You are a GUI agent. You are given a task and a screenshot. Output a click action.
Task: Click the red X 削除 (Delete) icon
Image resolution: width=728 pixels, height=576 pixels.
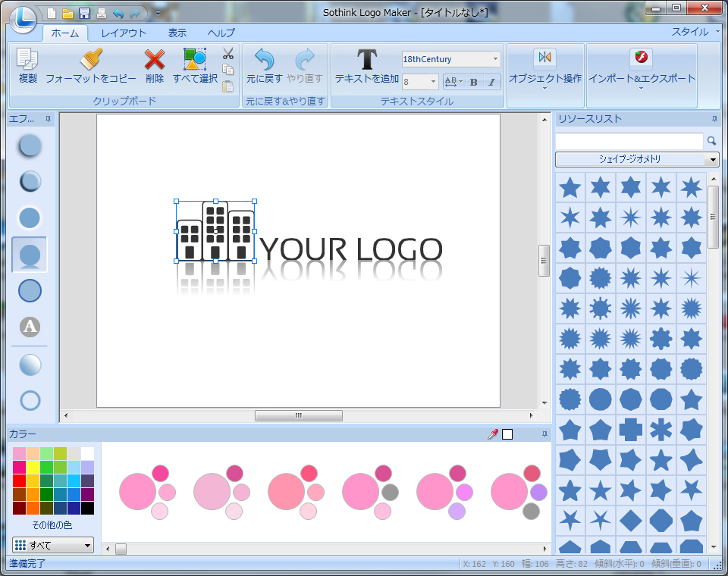(155, 60)
